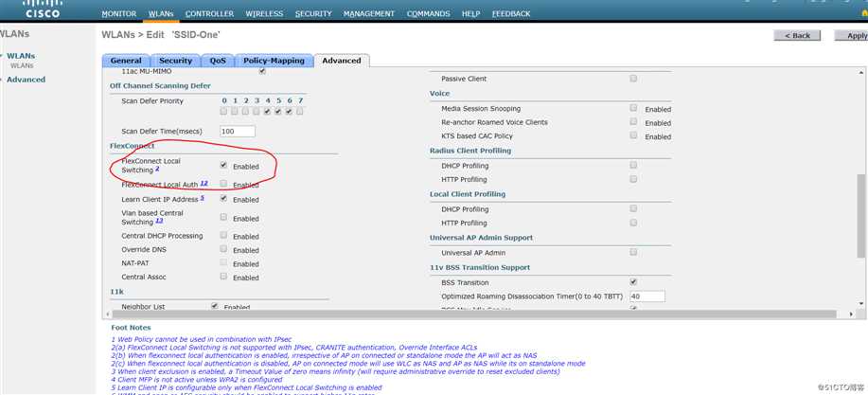
Task: Select the Advanced tab
Action: point(342,61)
